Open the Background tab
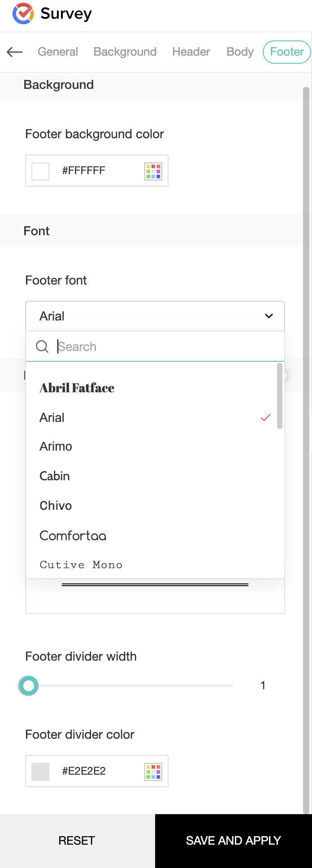 coord(125,52)
